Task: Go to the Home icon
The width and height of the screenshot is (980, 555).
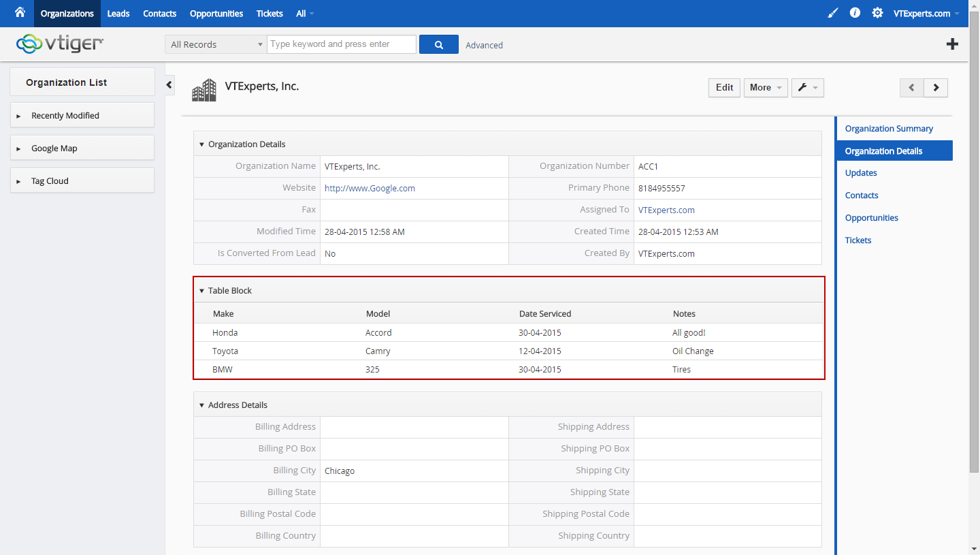Action: 20,12
